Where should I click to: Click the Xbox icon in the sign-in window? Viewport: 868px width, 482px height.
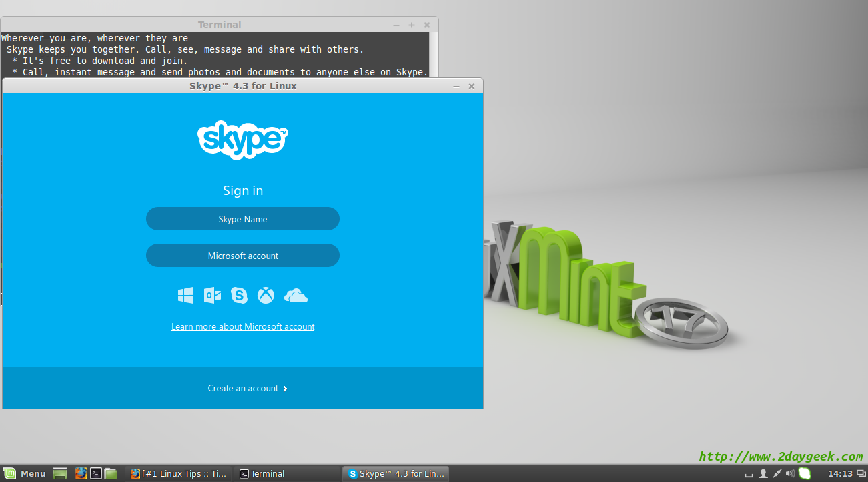click(x=266, y=295)
